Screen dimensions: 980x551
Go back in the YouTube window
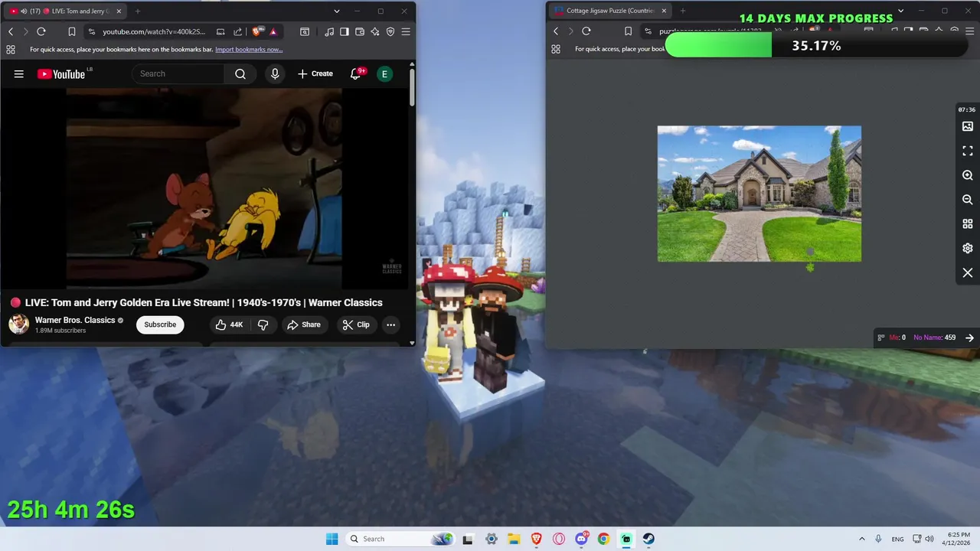tap(11, 31)
